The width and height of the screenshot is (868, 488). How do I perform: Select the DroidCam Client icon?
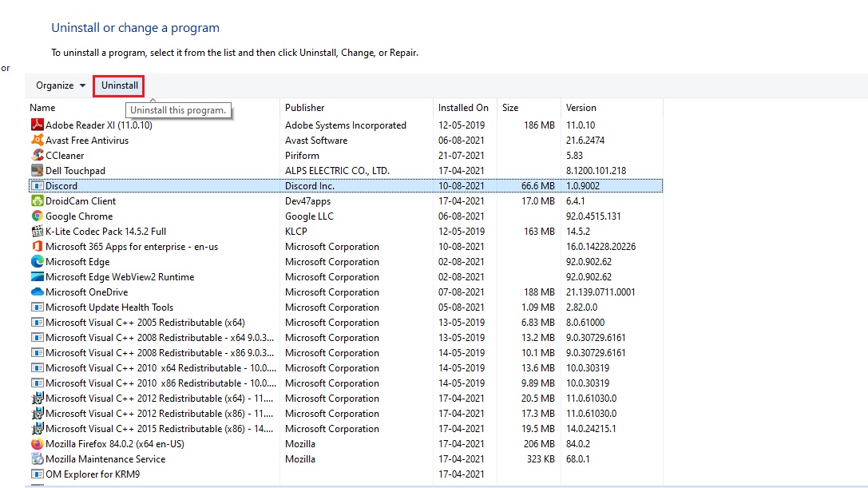(x=37, y=200)
